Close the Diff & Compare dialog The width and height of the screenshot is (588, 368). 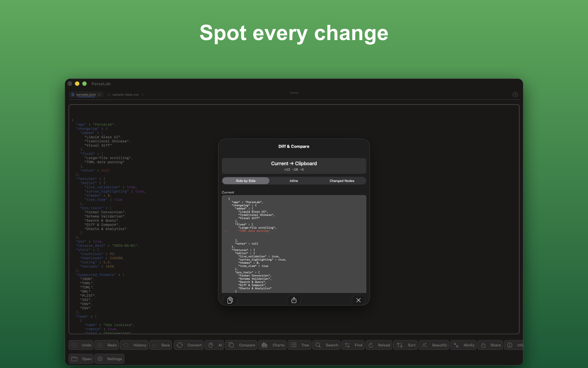point(358,300)
